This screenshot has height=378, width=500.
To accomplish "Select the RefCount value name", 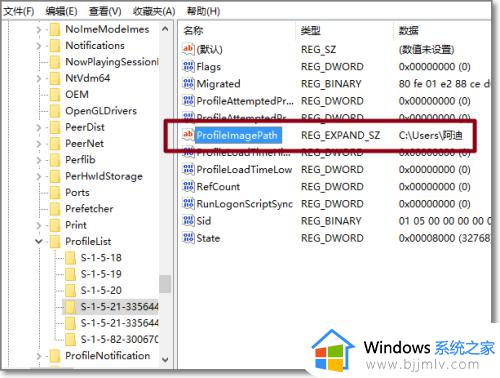I will tap(218, 187).
